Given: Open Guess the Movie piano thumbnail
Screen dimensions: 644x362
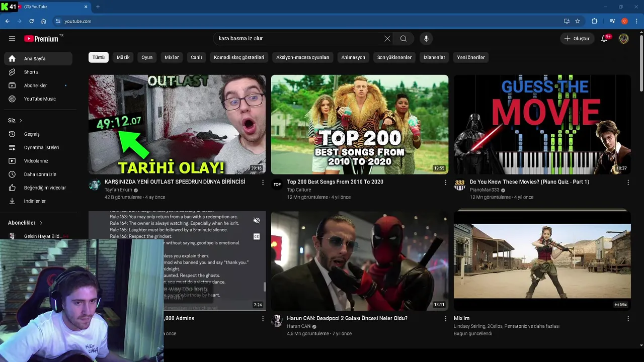Looking at the screenshot, I should tap(542, 124).
